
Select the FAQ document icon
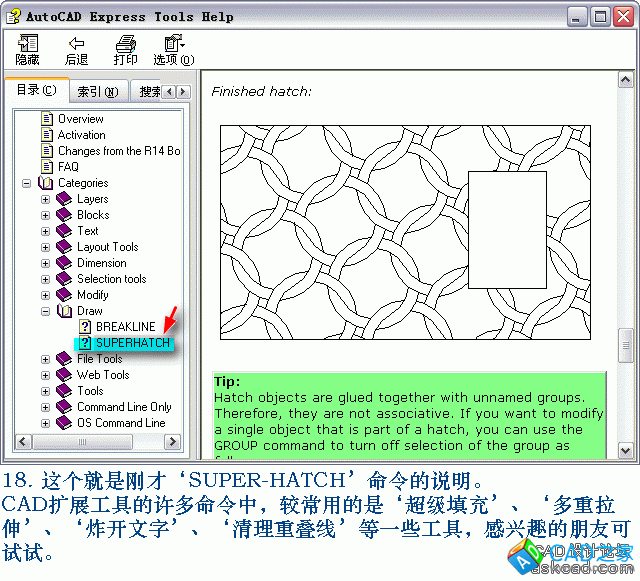pyautogui.click(x=47, y=167)
